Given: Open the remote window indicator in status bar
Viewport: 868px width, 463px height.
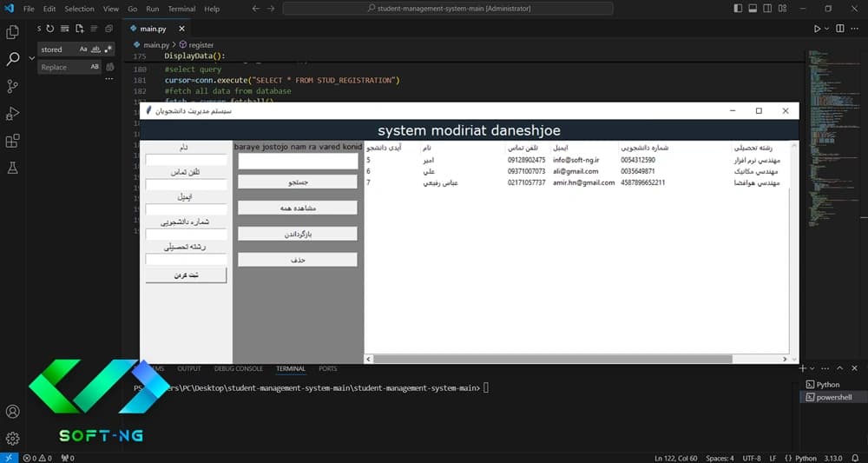Looking at the screenshot, I should [9, 458].
